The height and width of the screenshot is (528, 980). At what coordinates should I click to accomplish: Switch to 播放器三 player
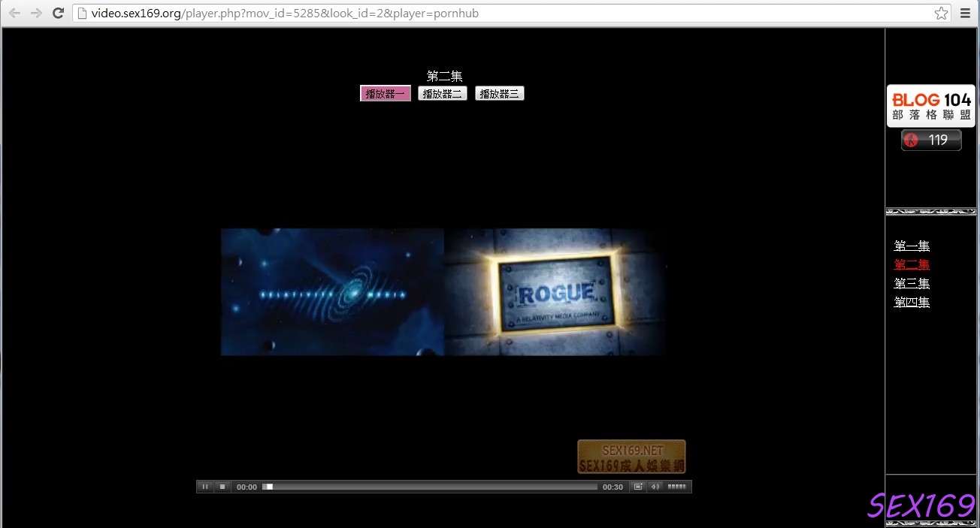click(500, 94)
